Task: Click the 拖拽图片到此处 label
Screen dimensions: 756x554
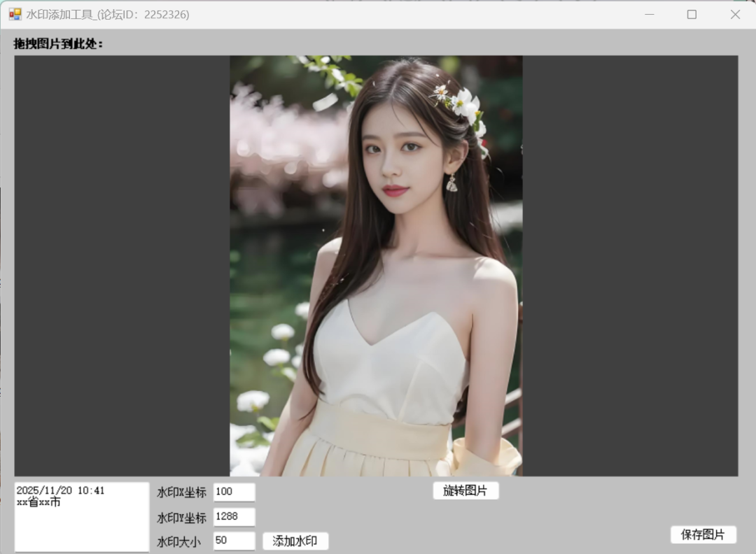Action: click(59, 43)
